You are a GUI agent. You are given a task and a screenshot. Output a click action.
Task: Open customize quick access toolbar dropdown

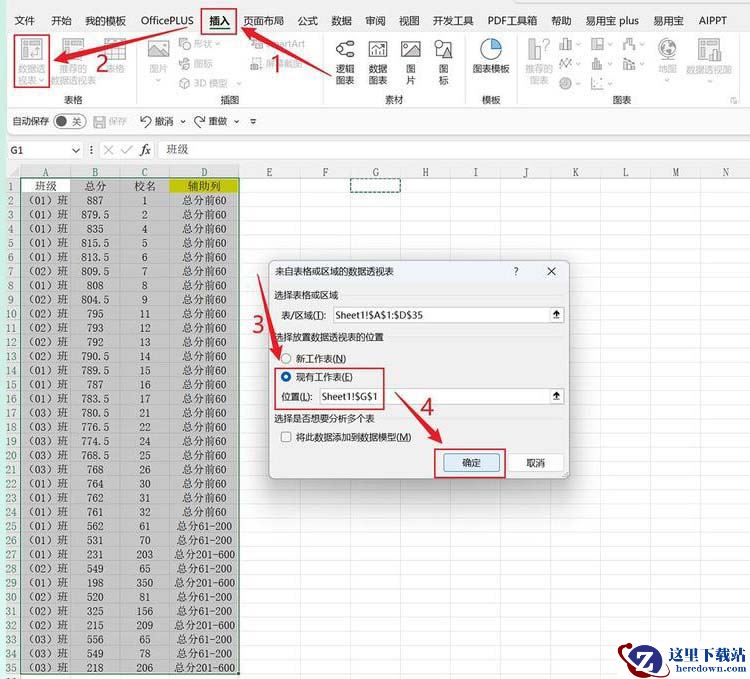tap(253, 122)
